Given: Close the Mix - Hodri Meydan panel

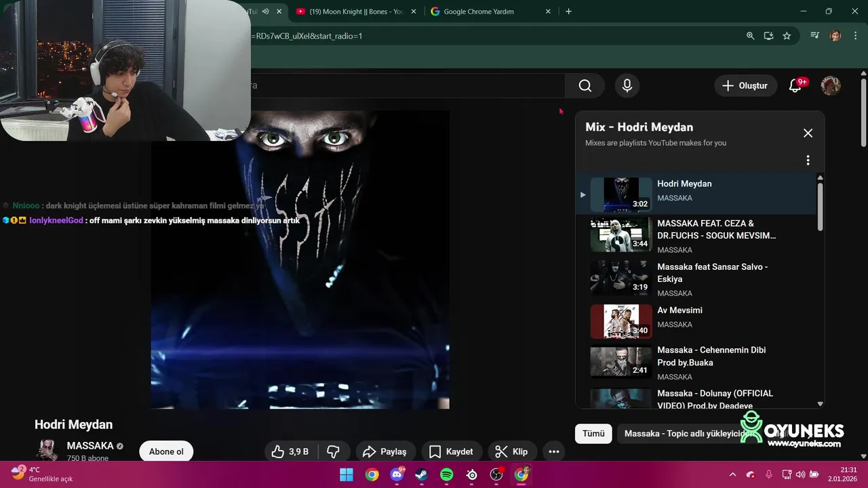Looking at the screenshot, I should (x=808, y=133).
